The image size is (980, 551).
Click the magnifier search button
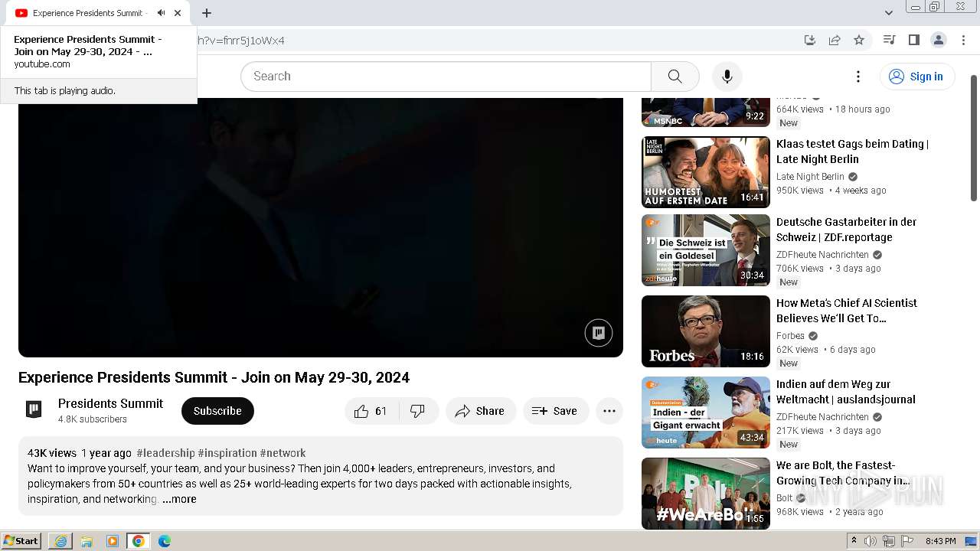675,77
